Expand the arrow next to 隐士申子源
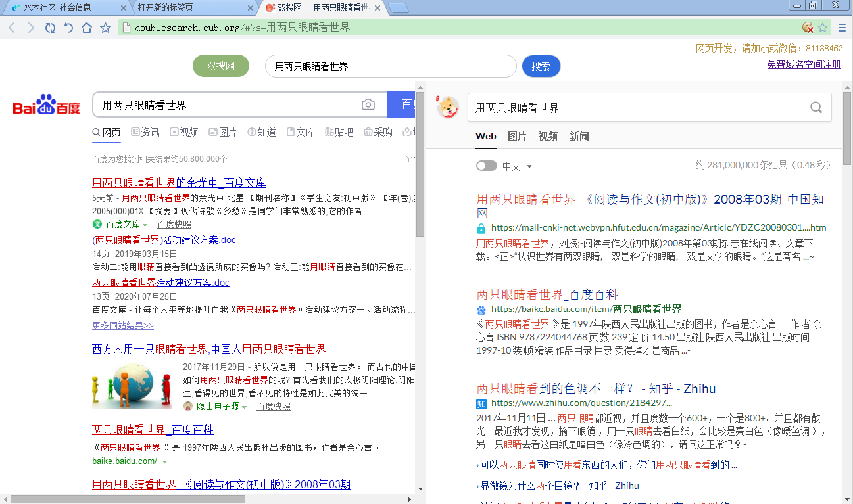Screen dimensions: 853x504 (x=245, y=407)
